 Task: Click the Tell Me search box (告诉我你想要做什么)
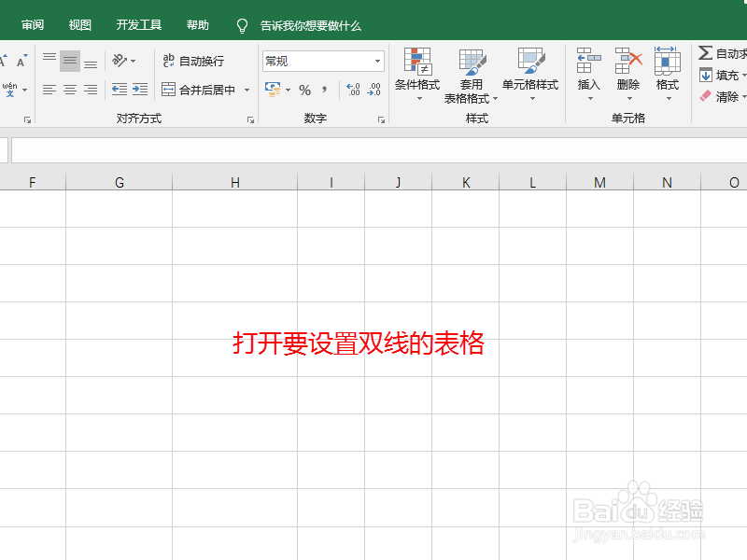(311, 26)
